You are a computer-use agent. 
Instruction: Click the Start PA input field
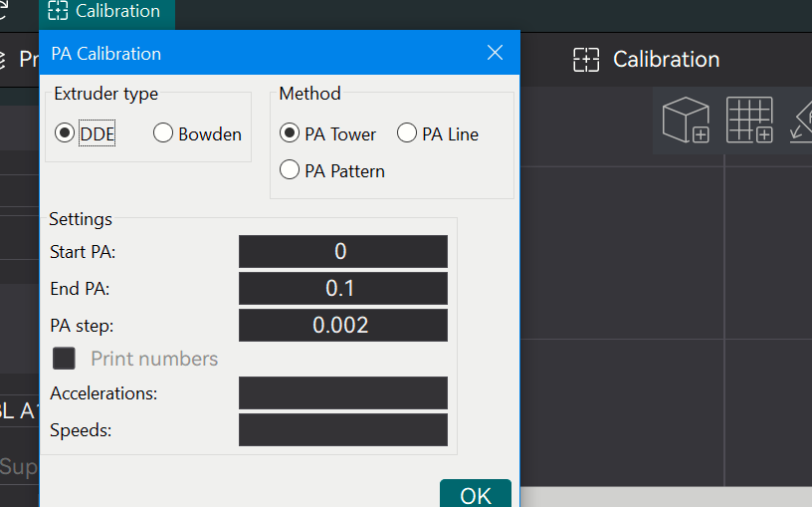(343, 251)
